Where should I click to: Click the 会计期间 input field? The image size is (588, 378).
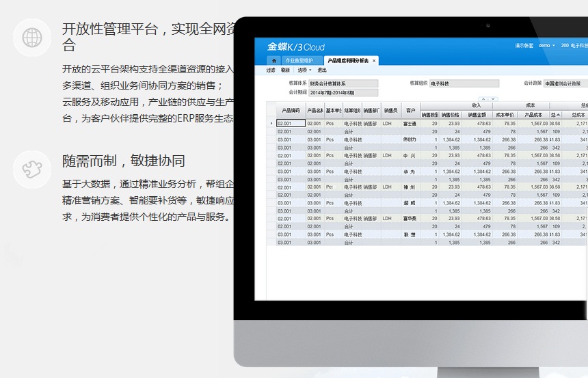[x=343, y=92]
